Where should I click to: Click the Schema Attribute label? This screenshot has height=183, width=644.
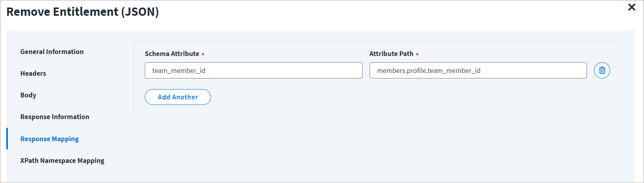[x=172, y=54]
